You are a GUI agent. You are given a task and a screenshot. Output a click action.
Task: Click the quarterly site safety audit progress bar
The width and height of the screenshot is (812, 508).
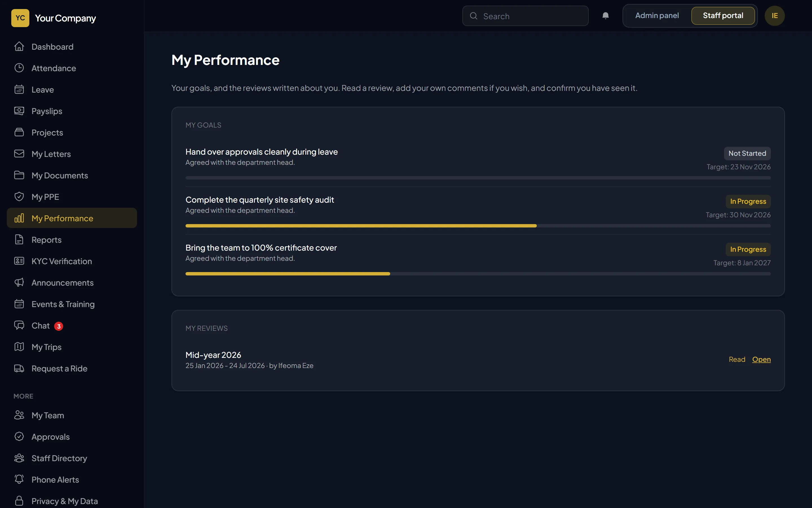click(x=478, y=226)
